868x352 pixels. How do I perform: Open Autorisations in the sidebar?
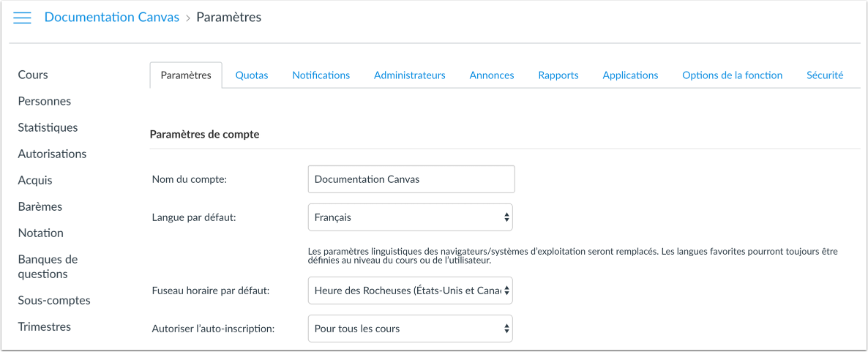(x=52, y=154)
